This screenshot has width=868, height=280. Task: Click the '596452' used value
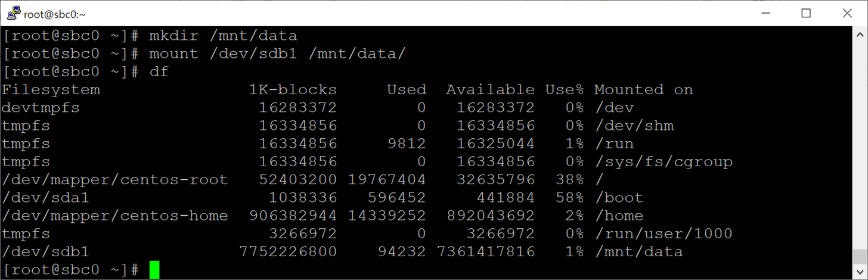397,197
